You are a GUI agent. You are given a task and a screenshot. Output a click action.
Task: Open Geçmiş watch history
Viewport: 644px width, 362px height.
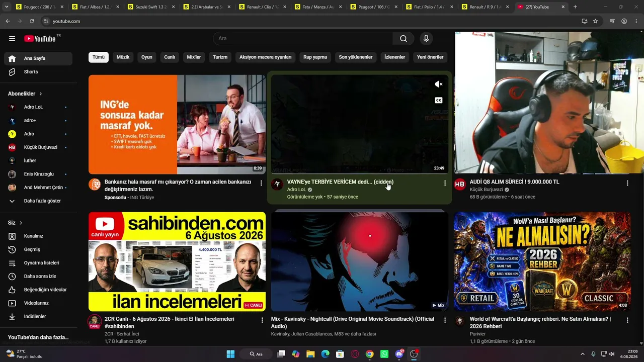(38, 249)
